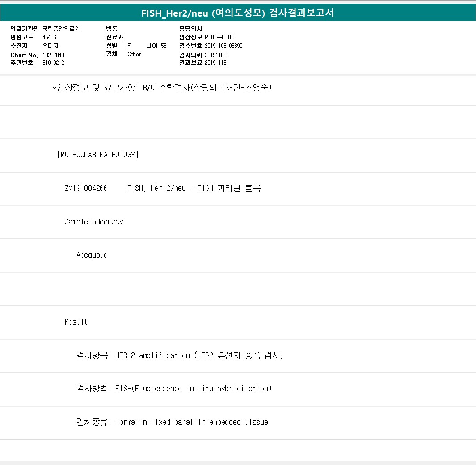Click the 결과보고 label
The image size is (476, 465).
point(191,63)
